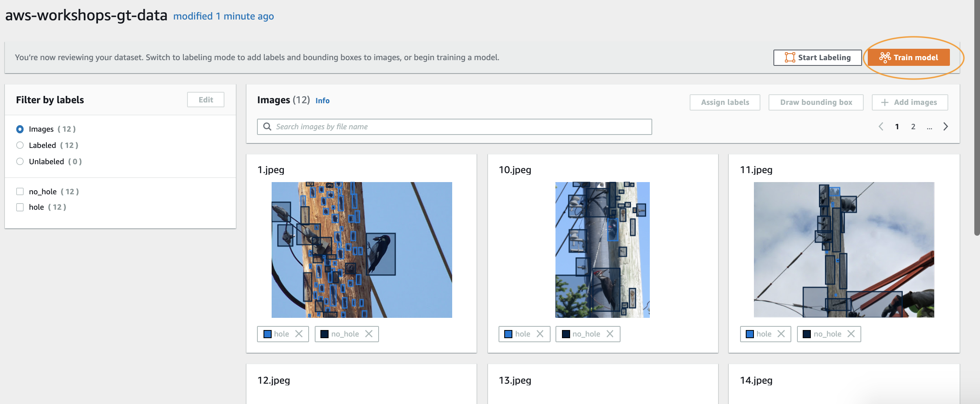Check the no_hole filter checkbox
Image resolution: width=980 pixels, height=404 pixels.
pos(20,191)
